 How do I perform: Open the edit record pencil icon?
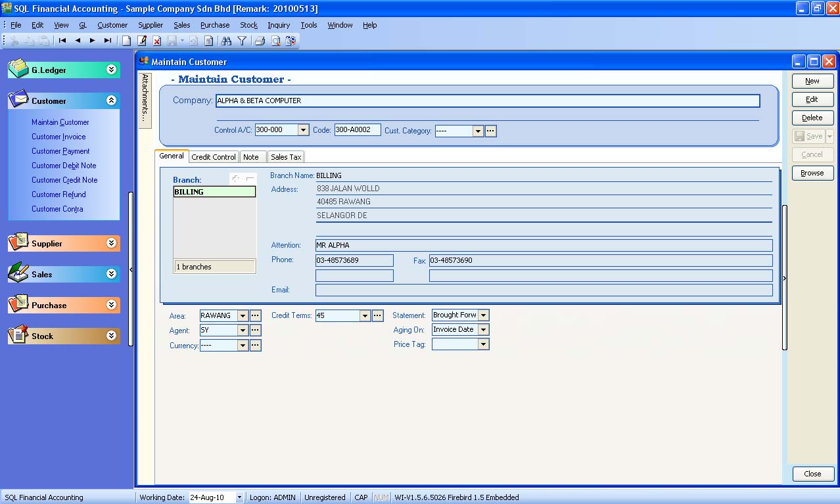coord(141,40)
